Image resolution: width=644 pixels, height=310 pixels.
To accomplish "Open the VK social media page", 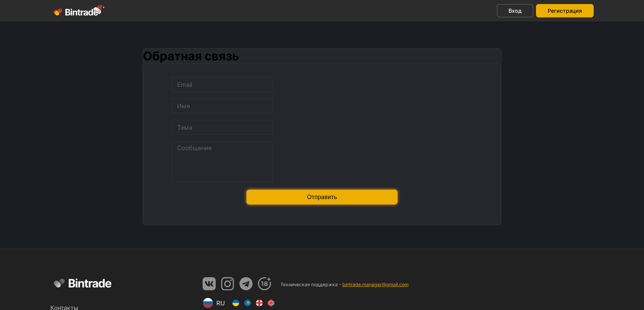I will point(209,284).
